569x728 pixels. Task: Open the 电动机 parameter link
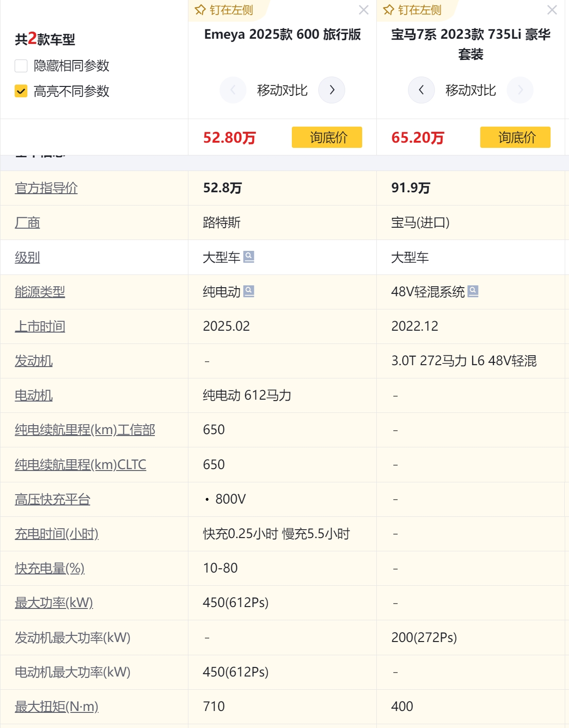pyautogui.click(x=34, y=395)
